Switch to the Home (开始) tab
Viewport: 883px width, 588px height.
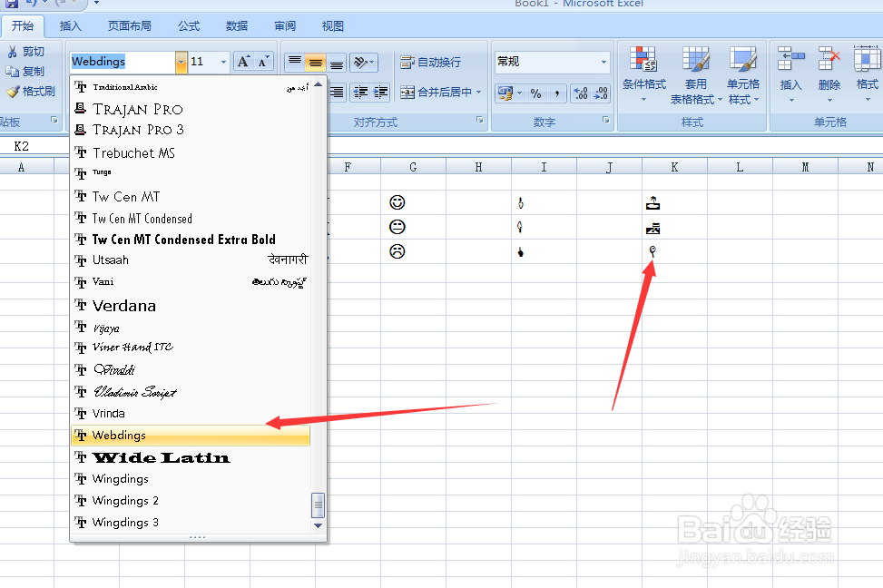tap(23, 26)
